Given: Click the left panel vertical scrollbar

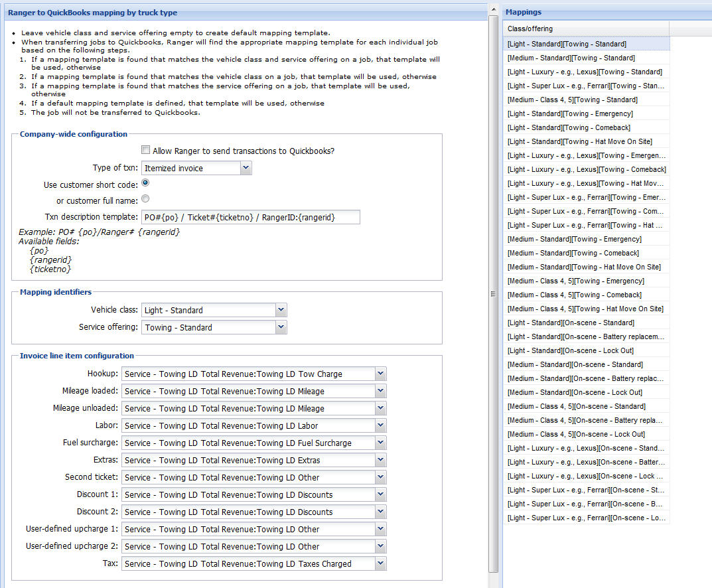Looking at the screenshot, I should pyautogui.click(x=493, y=199).
